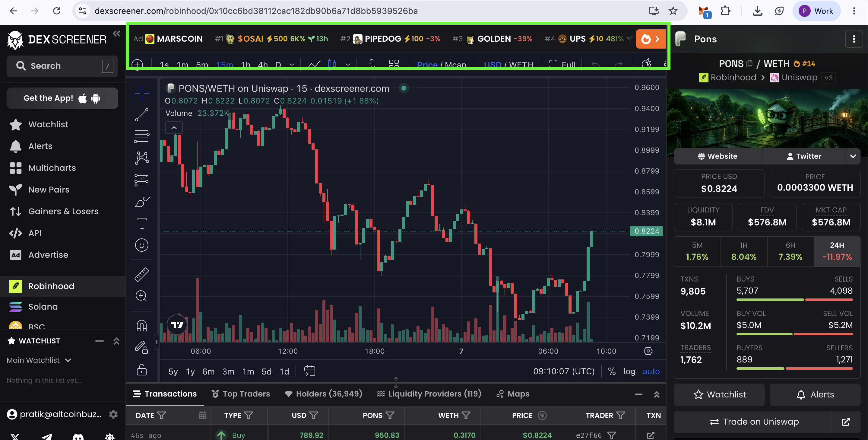Select the trend line drawing tool
This screenshot has height=440, width=868.
pyautogui.click(x=142, y=115)
